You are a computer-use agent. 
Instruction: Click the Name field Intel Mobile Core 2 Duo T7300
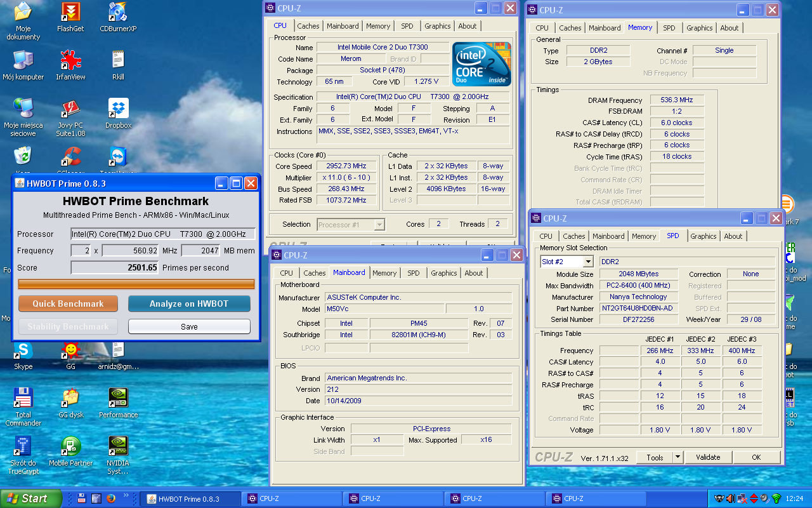click(383, 47)
